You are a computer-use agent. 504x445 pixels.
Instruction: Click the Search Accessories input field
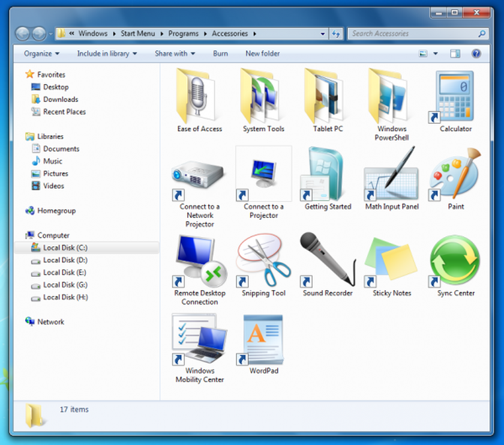point(413,34)
